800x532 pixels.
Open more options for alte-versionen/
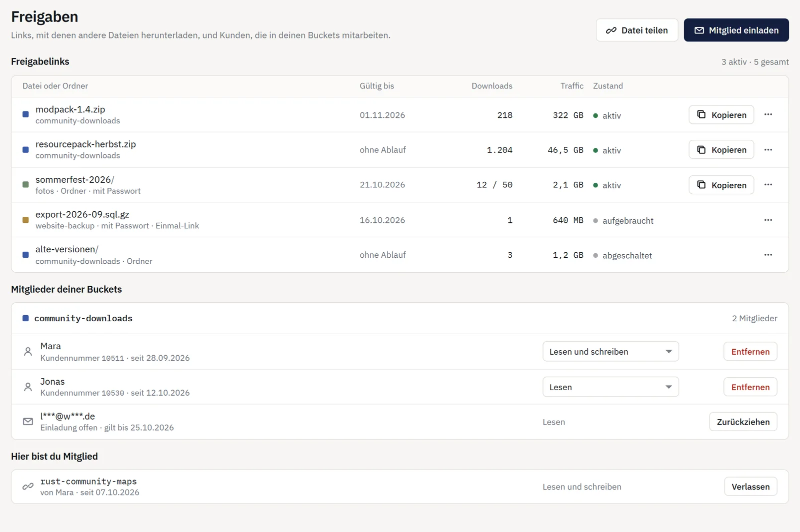pyautogui.click(x=768, y=255)
